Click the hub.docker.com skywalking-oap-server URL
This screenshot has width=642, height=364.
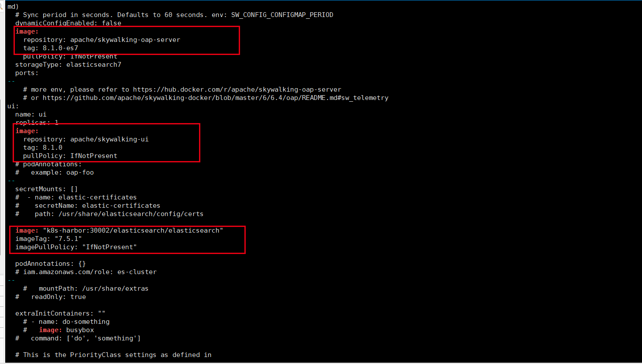click(x=237, y=89)
